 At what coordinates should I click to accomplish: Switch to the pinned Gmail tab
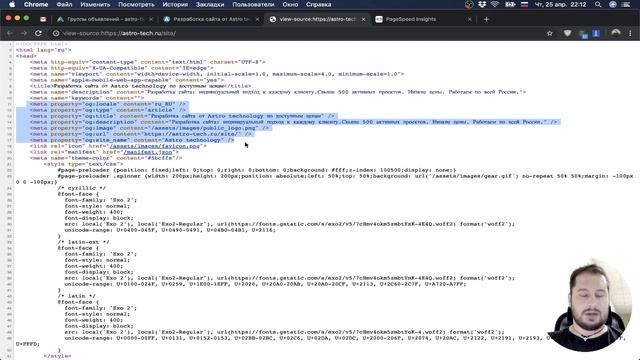pyautogui.click(x=43, y=19)
